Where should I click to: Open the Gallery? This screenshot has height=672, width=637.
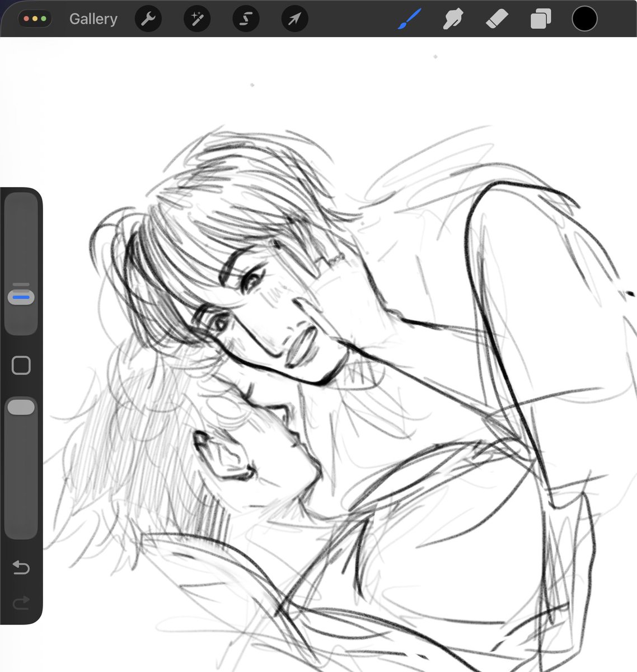tap(93, 19)
